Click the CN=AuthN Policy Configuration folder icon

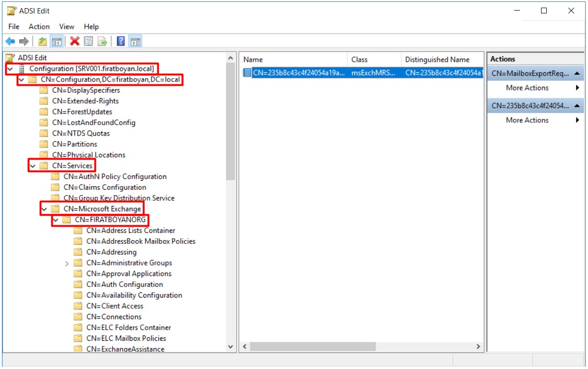coord(56,176)
